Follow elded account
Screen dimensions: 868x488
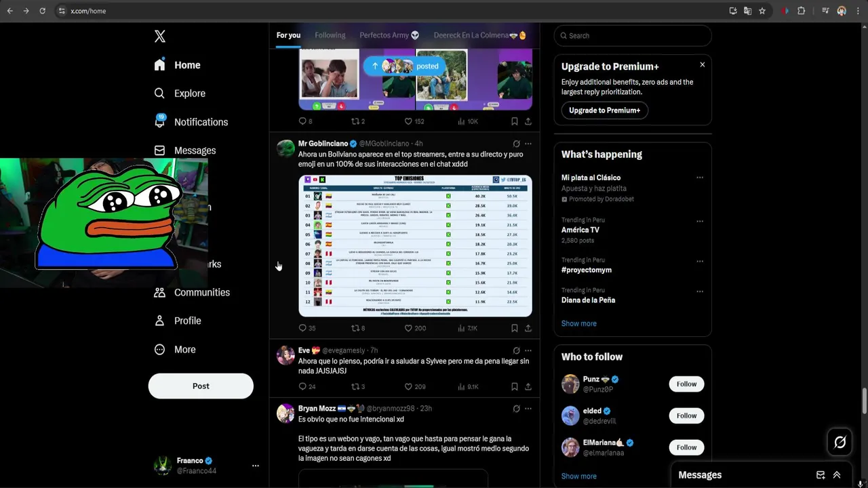click(686, 415)
